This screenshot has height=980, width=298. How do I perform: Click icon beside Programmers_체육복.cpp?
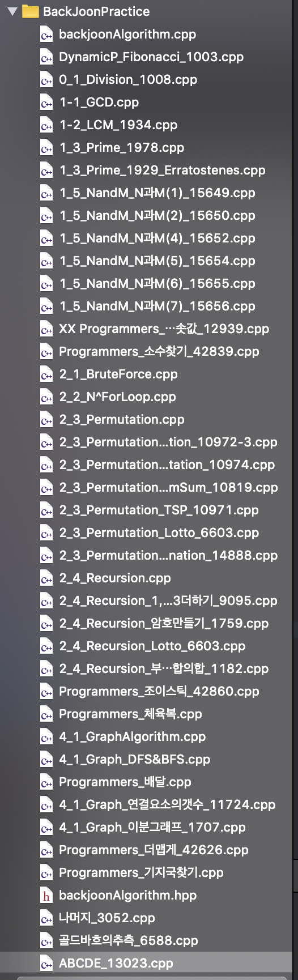pos(46,714)
